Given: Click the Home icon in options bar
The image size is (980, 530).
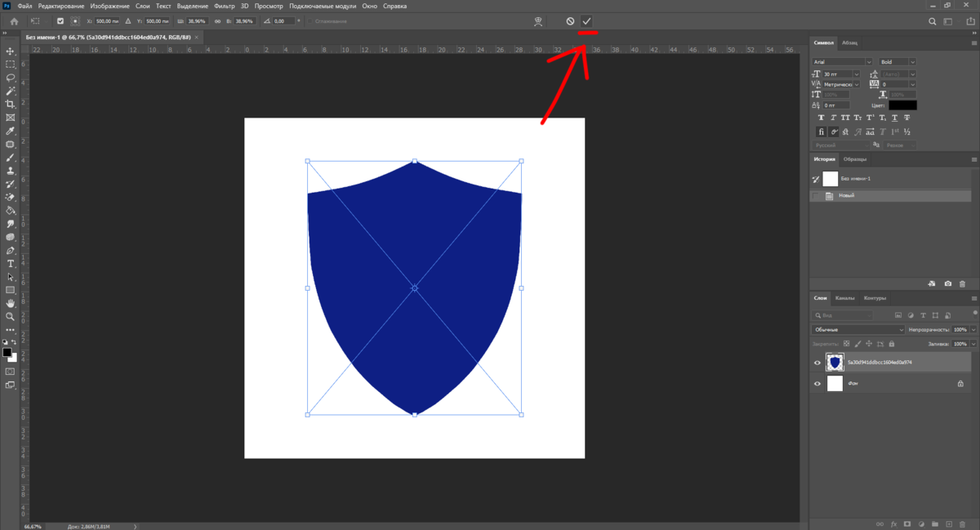Looking at the screenshot, I should point(14,20).
